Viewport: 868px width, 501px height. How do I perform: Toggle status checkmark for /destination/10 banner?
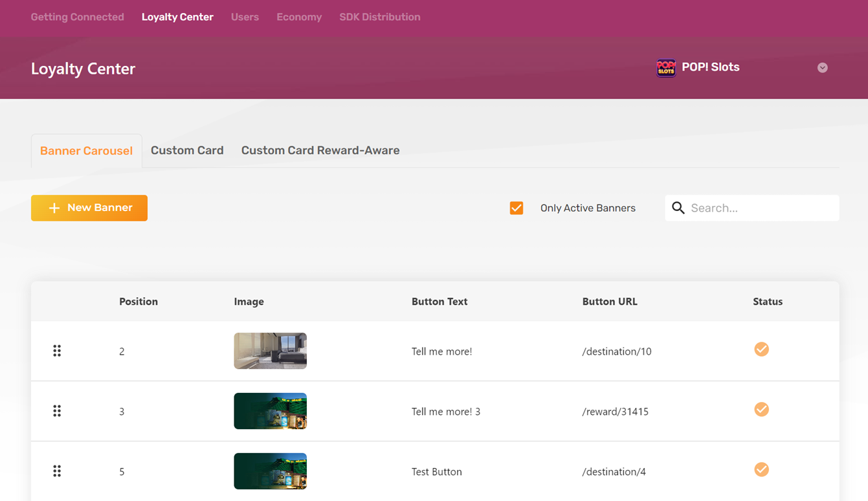(761, 350)
